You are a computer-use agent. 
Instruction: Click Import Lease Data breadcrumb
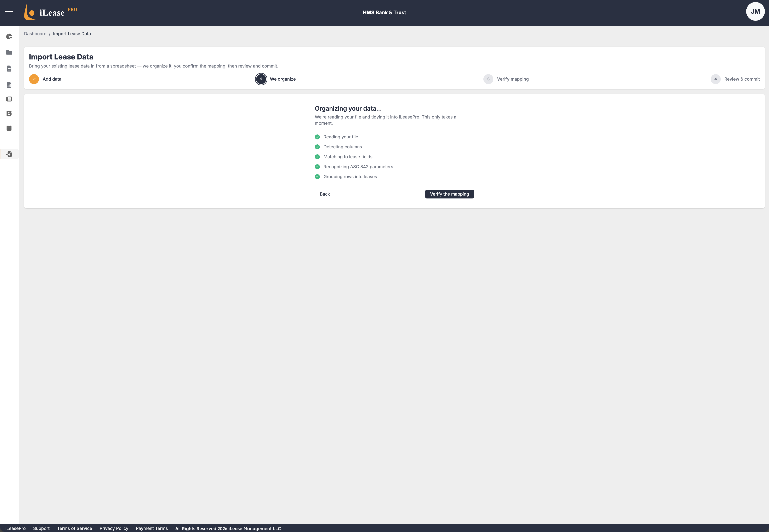point(72,34)
